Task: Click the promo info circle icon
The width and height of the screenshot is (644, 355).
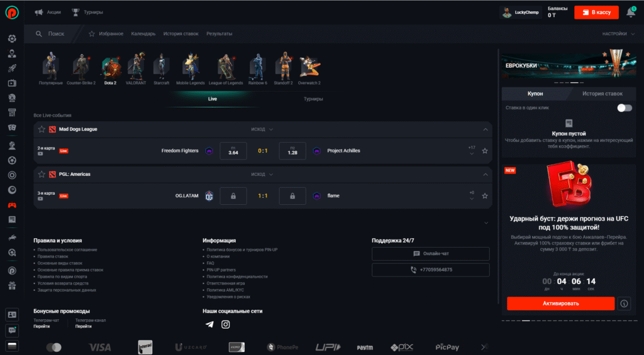Action: 624,303
